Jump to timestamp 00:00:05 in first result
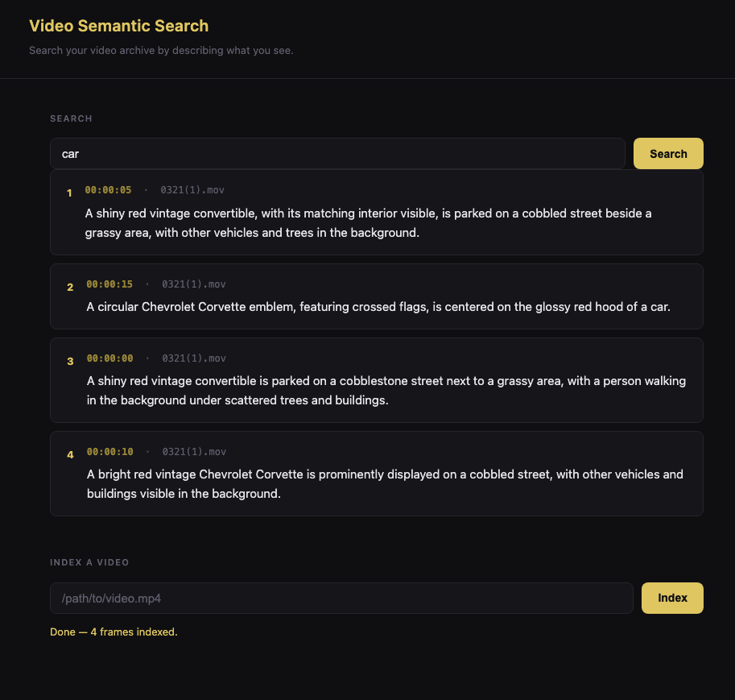735x700 pixels. click(108, 190)
